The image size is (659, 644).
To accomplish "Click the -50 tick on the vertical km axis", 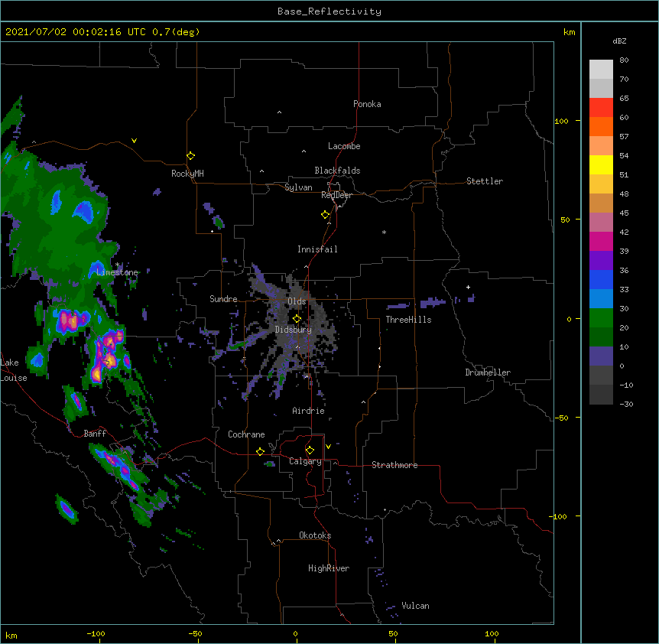I will [561, 418].
